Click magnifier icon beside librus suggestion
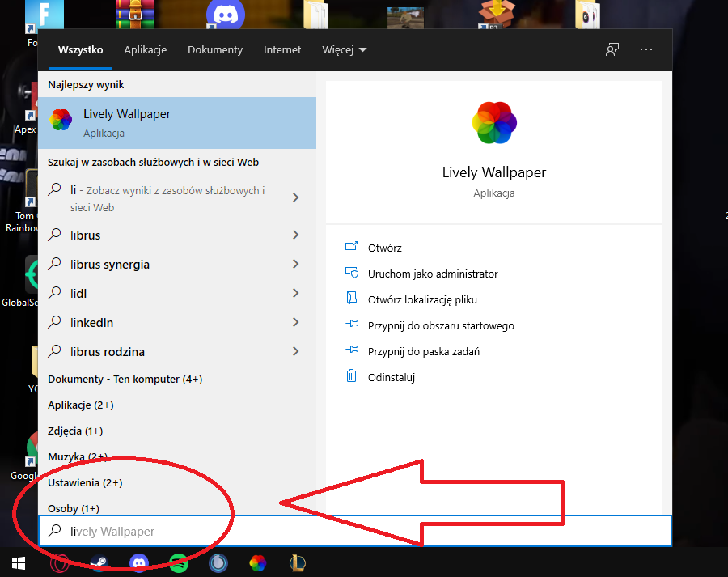This screenshot has height=577, width=728. tap(55, 234)
